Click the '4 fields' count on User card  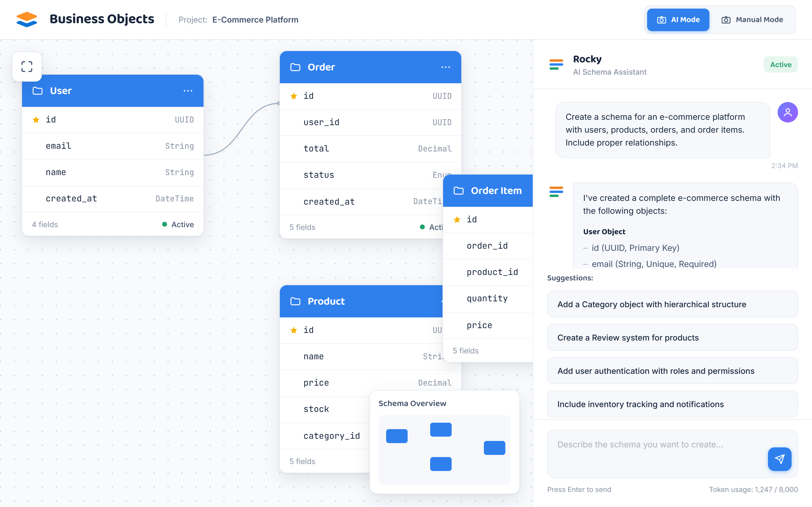(45, 224)
